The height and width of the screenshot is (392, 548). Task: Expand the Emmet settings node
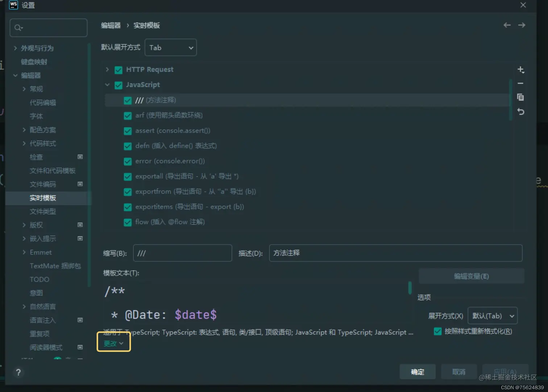24,252
